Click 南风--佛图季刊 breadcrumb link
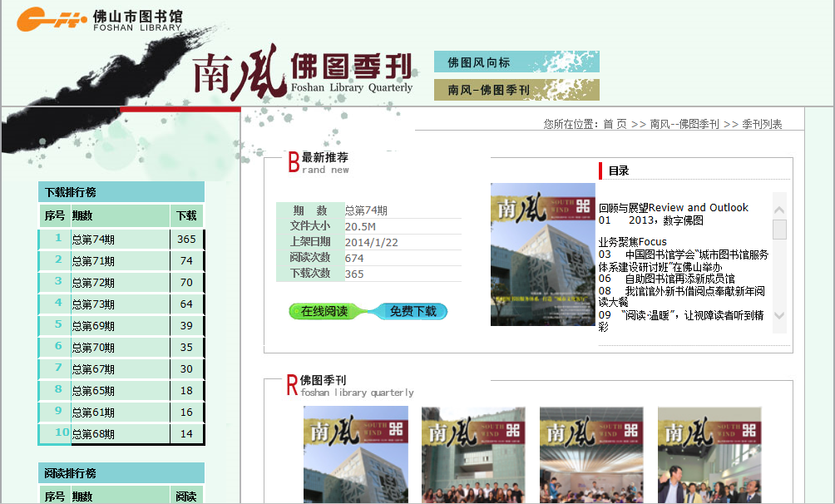Screen dimensions: 835x504 pos(684,124)
